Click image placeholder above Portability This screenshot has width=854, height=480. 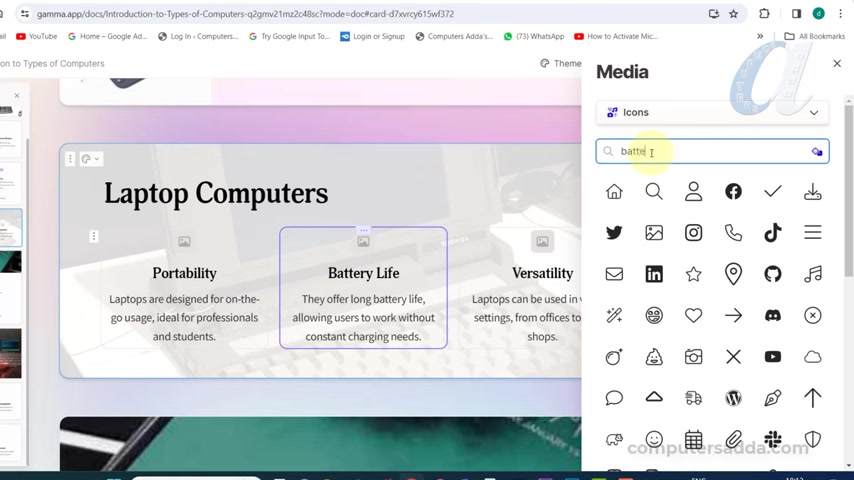tap(184, 242)
